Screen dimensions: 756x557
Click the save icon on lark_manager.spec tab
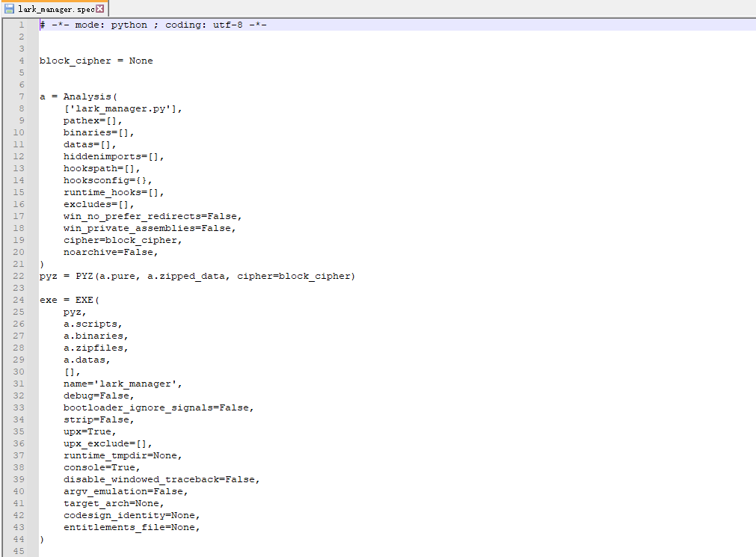pyautogui.click(x=9, y=9)
